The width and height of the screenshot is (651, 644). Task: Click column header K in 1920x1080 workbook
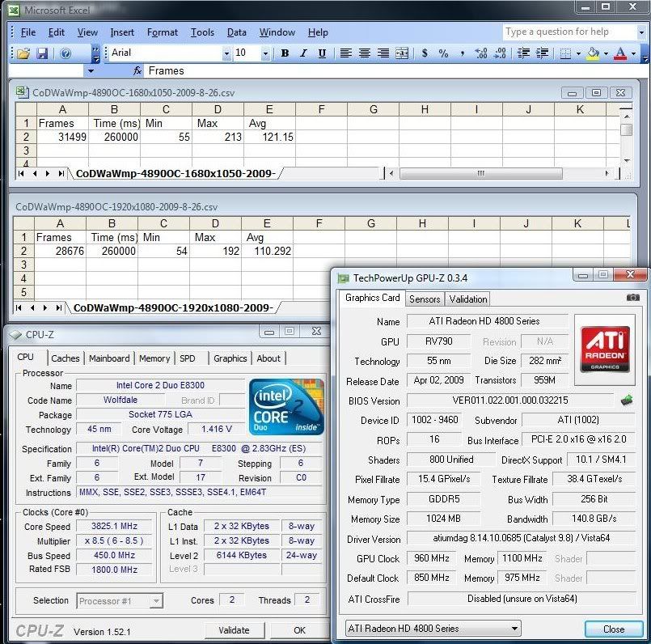(577, 223)
